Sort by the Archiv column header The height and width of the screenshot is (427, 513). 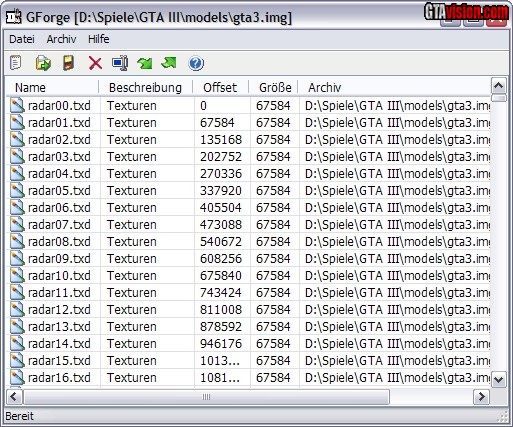[x=394, y=87]
